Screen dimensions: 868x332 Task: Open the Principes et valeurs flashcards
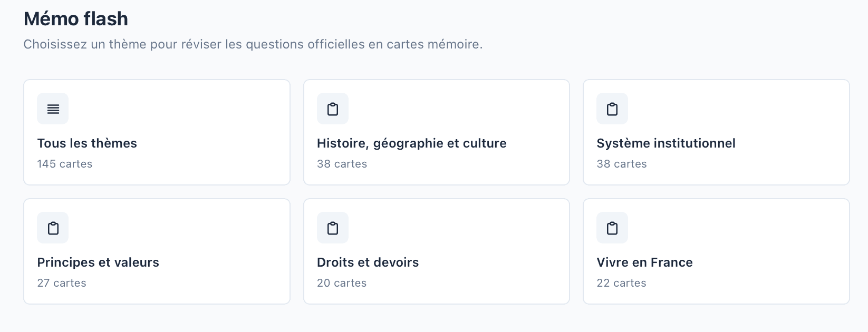click(x=156, y=251)
